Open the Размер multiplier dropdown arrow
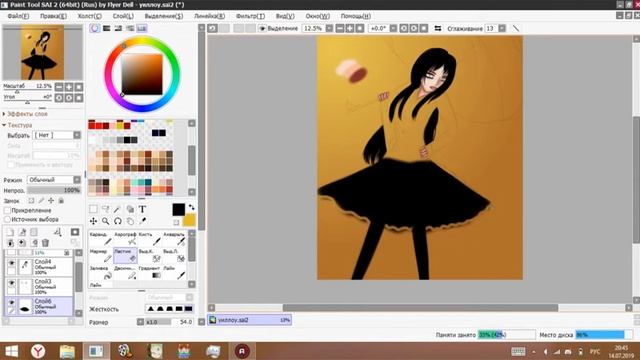 pos(140,322)
